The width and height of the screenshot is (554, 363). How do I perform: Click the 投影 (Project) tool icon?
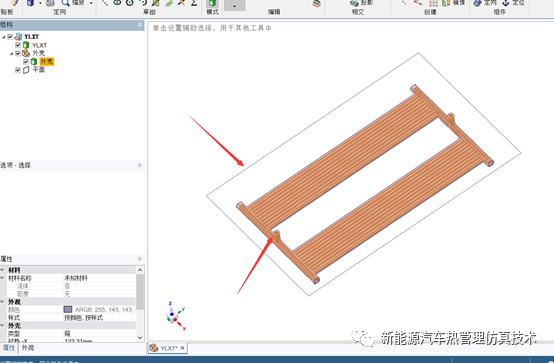354,3
